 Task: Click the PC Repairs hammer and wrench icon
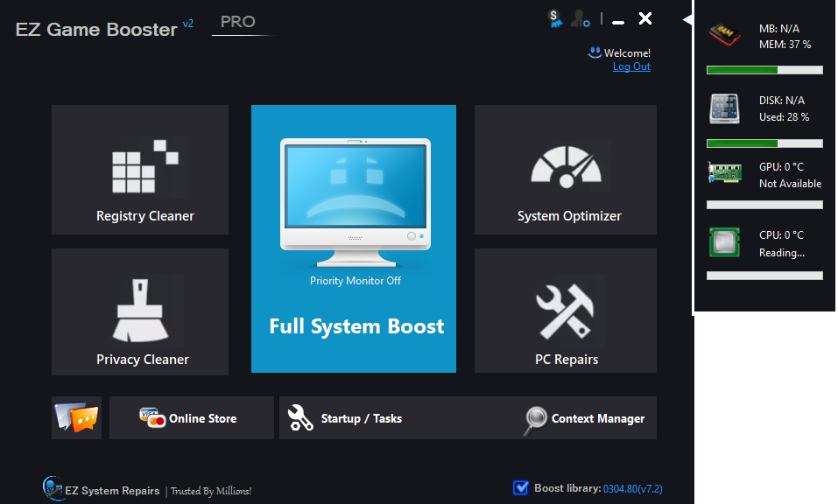pos(565,311)
